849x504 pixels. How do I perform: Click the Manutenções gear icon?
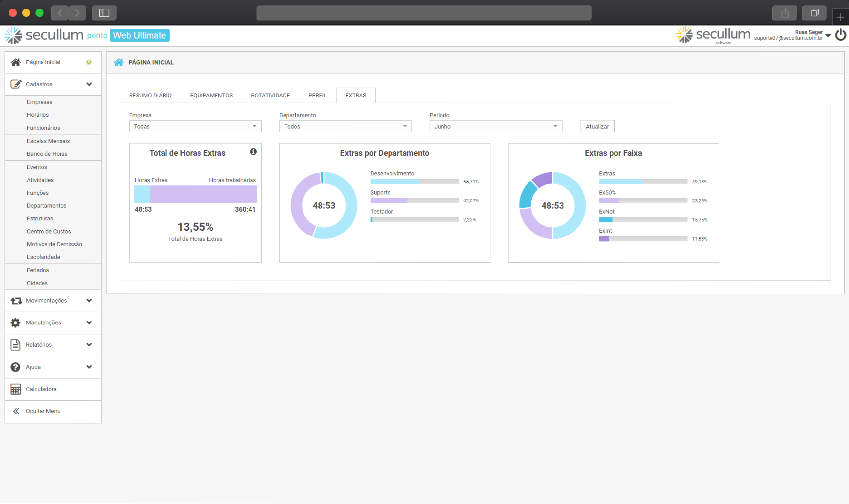pyautogui.click(x=16, y=322)
